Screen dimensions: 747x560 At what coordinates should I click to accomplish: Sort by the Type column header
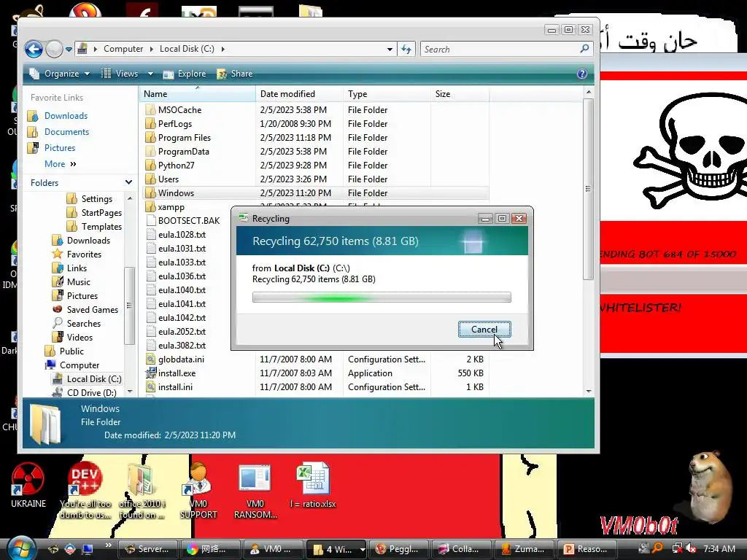pos(387,94)
